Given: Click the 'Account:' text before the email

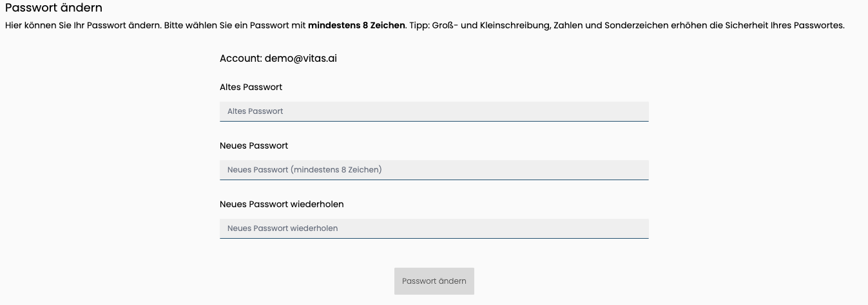Looking at the screenshot, I should point(240,58).
